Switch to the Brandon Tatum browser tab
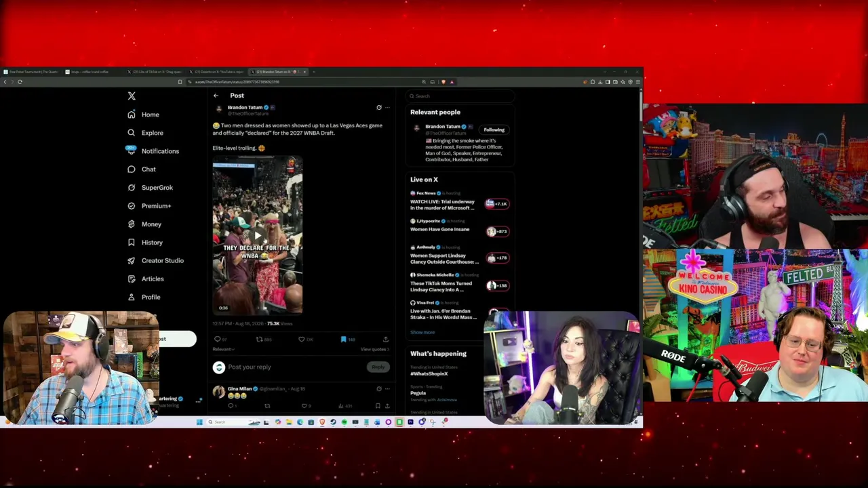Viewport: 868px width, 488px height. [x=279, y=72]
